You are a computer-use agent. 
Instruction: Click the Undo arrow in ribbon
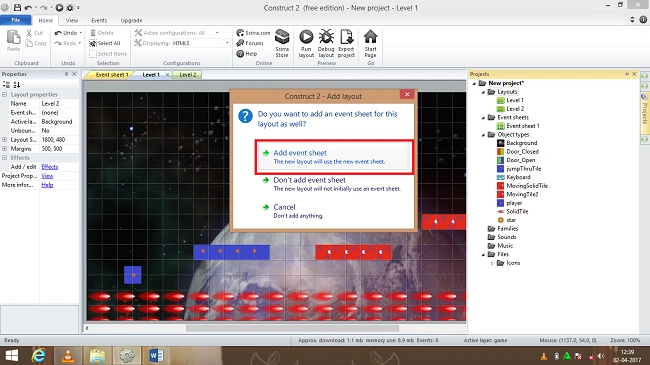pyautogui.click(x=58, y=33)
